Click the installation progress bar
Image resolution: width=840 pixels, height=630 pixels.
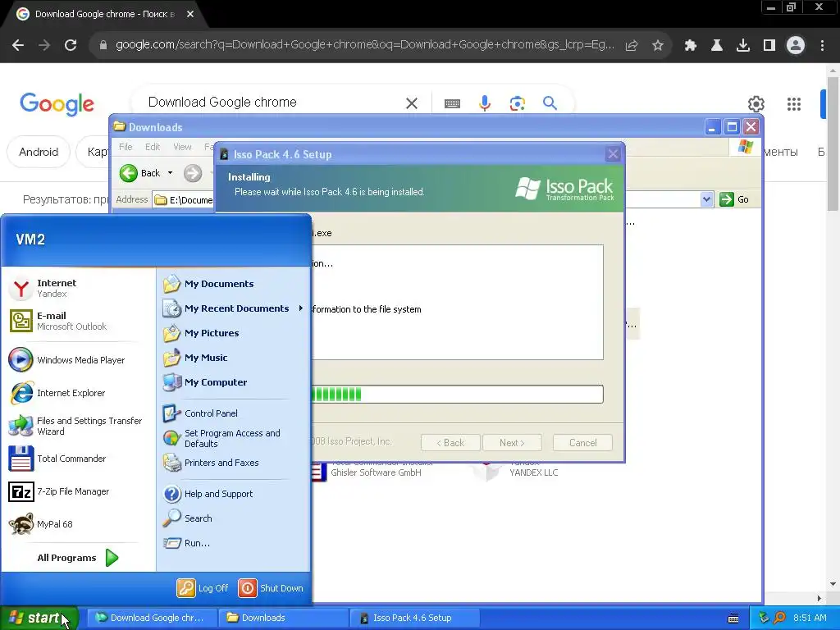[x=457, y=395]
